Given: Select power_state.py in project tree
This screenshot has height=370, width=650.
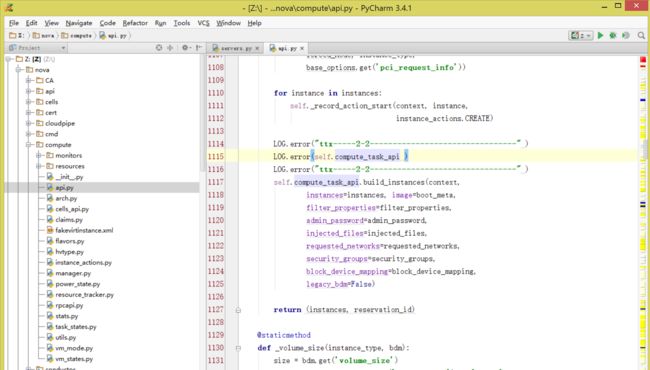Looking at the screenshot, I should [73, 284].
